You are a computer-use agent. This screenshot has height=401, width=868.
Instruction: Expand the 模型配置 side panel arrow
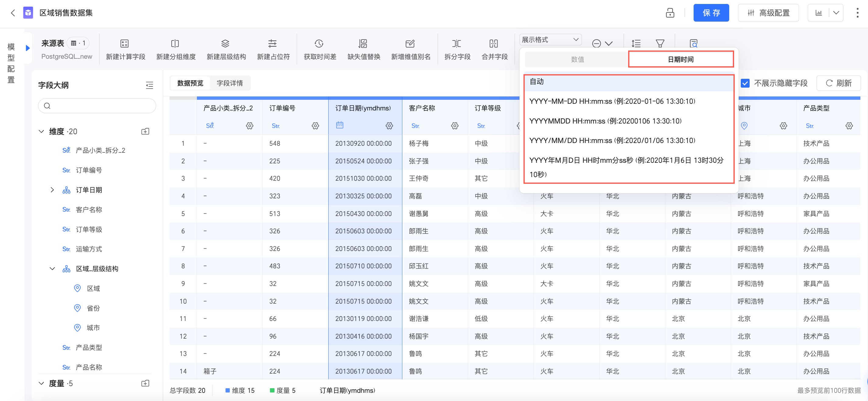pyautogui.click(x=28, y=48)
